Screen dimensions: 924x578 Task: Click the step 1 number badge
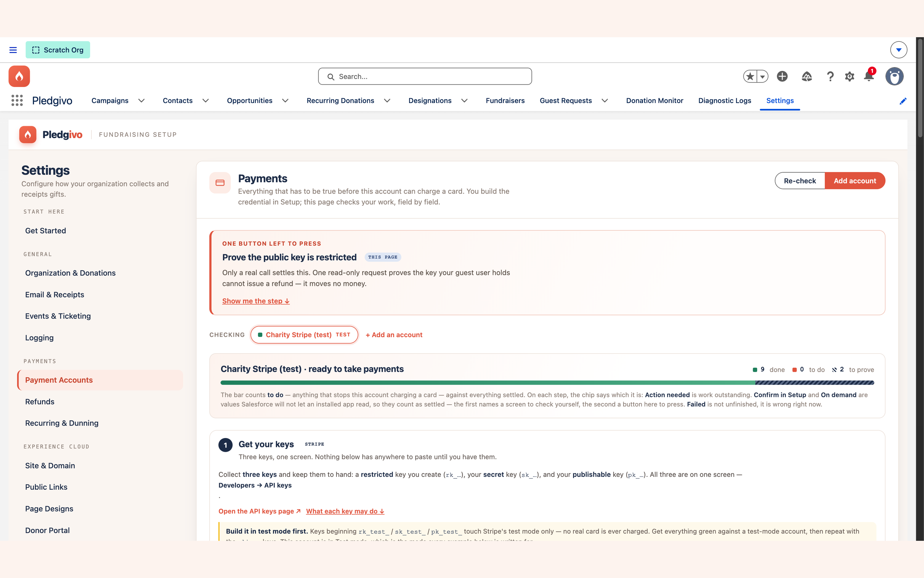(x=225, y=445)
